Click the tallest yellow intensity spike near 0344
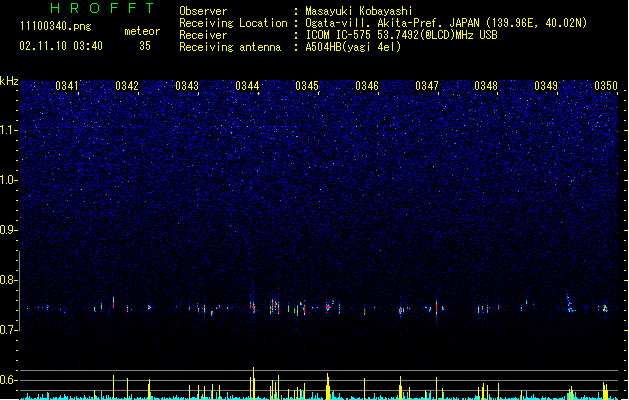Viewport: 629px width, 400px height. [x=253, y=383]
